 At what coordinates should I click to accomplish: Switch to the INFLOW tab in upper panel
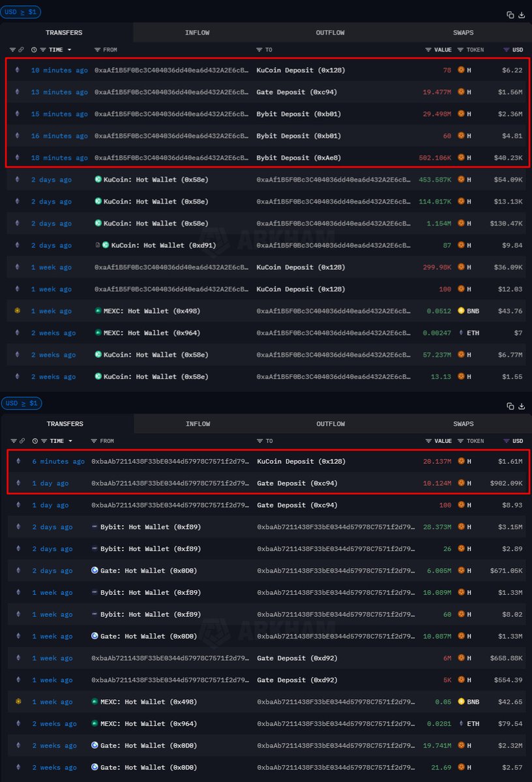pyautogui.click(x=198, y=33)
